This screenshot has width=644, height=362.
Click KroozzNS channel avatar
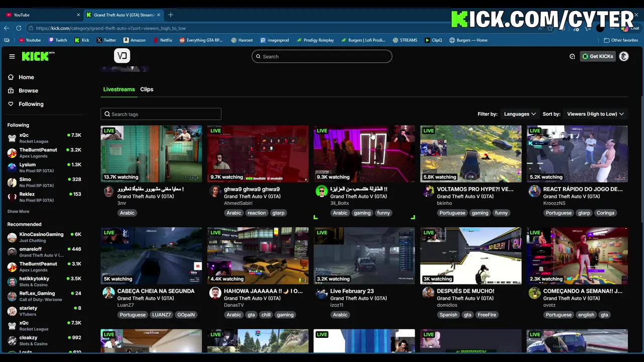point(534,191)
